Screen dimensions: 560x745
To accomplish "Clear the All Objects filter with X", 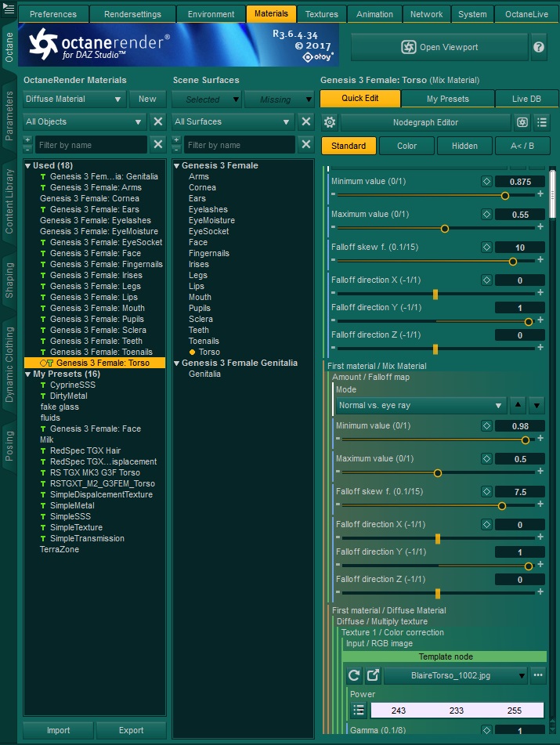I will 158,121.
